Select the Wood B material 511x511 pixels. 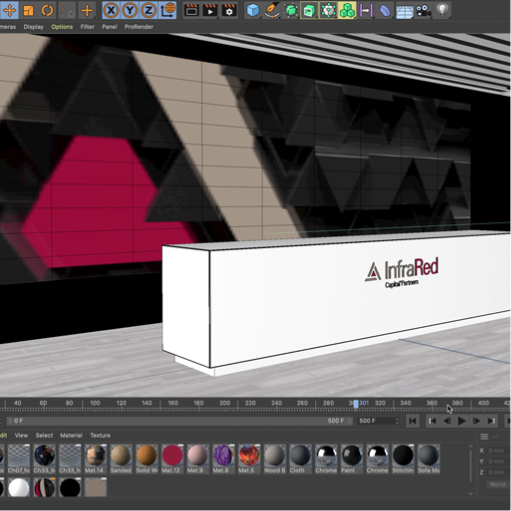[x=275, y=459]
